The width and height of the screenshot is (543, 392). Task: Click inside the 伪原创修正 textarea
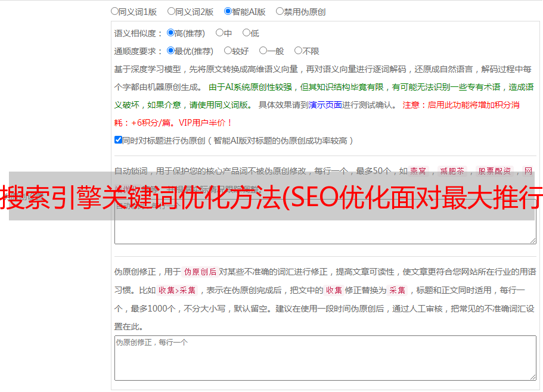tap(325, 358)
